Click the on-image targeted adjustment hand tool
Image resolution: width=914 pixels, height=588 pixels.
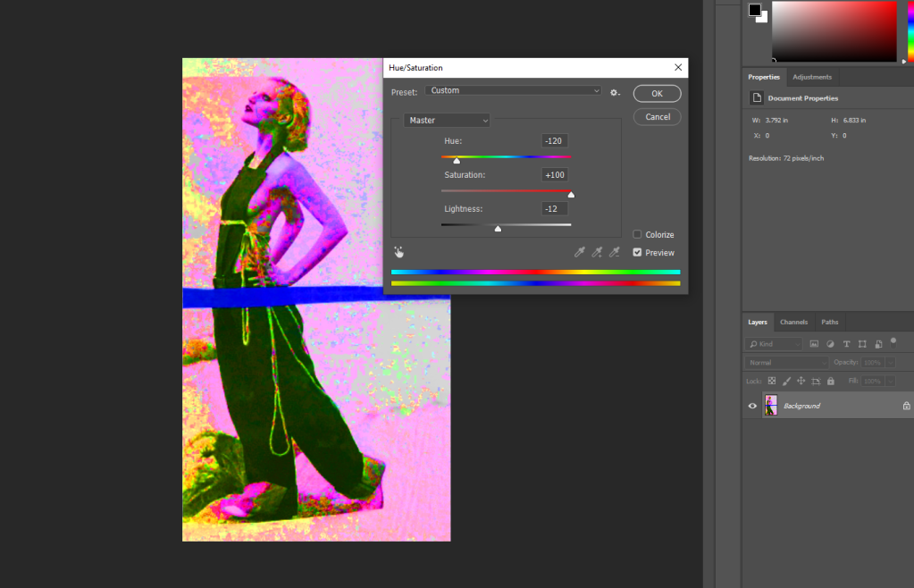click(x=398, y=253)
